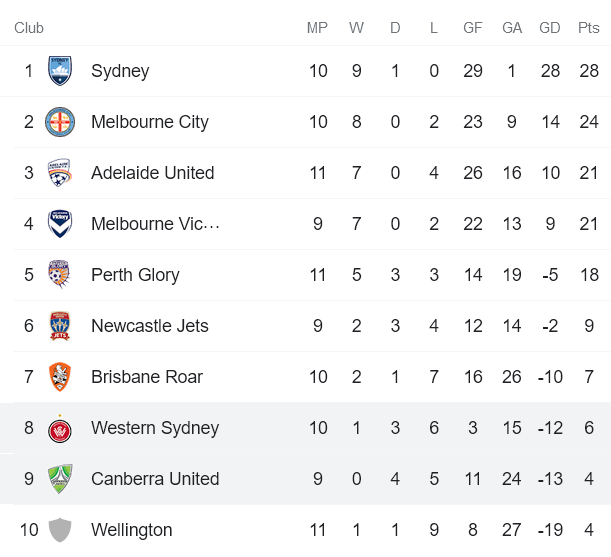Click the Perth Glory club crest
The height and width of the screenshot is (557, 611).
tap(60, 275)
